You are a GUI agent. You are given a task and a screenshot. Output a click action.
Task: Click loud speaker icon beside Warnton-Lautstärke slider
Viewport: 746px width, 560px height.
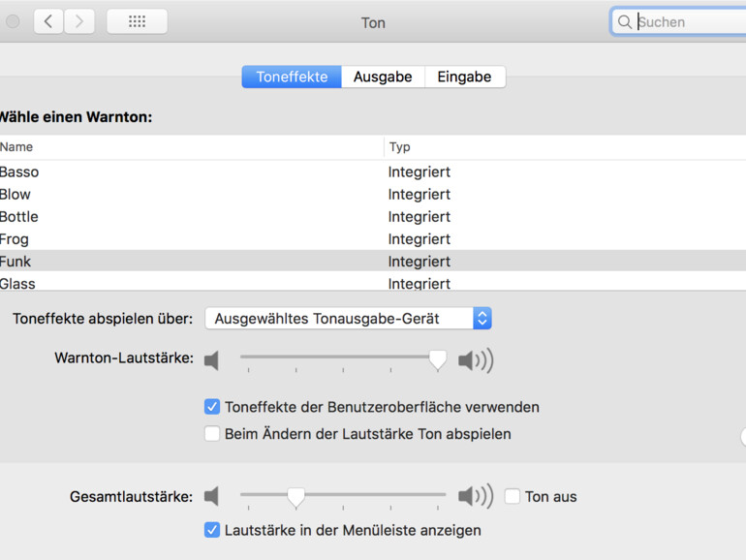(476, 361)
